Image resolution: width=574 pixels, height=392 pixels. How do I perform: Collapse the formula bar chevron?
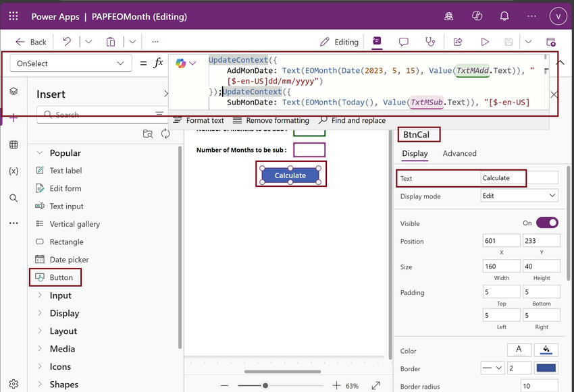(x=560, y=63)
